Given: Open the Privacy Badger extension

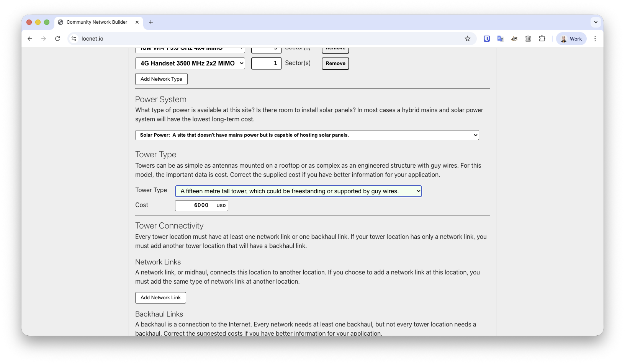Looking at the screenshot, I should (x=514, y=39).
